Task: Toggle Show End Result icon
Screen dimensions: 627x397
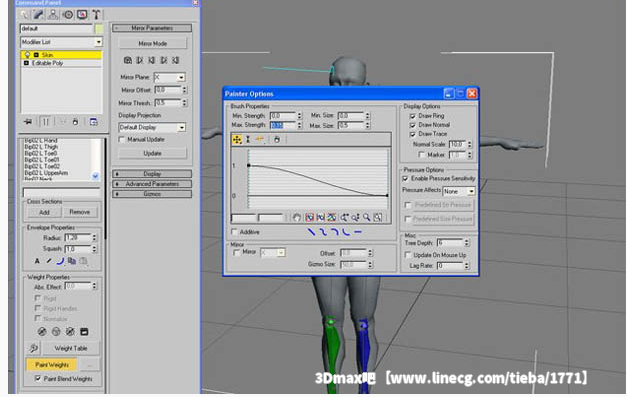Action: 46,122
